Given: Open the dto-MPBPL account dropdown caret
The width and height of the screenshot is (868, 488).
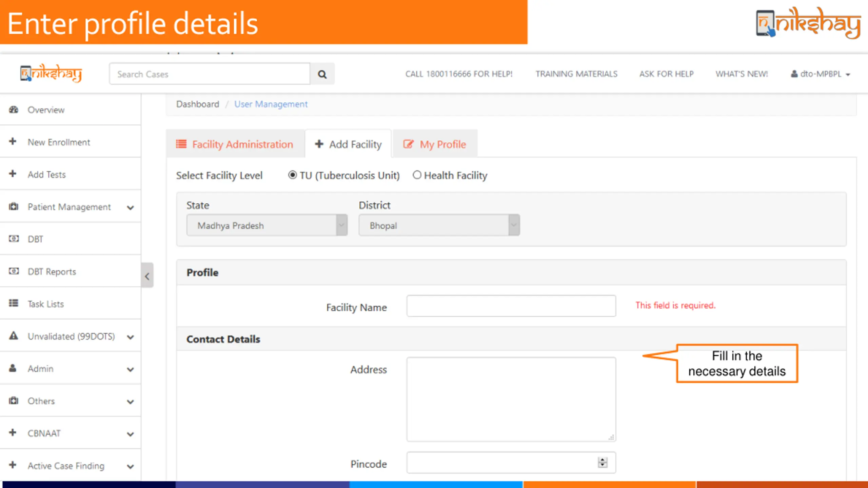Looking at the screenshot, I should click(848, 75).
